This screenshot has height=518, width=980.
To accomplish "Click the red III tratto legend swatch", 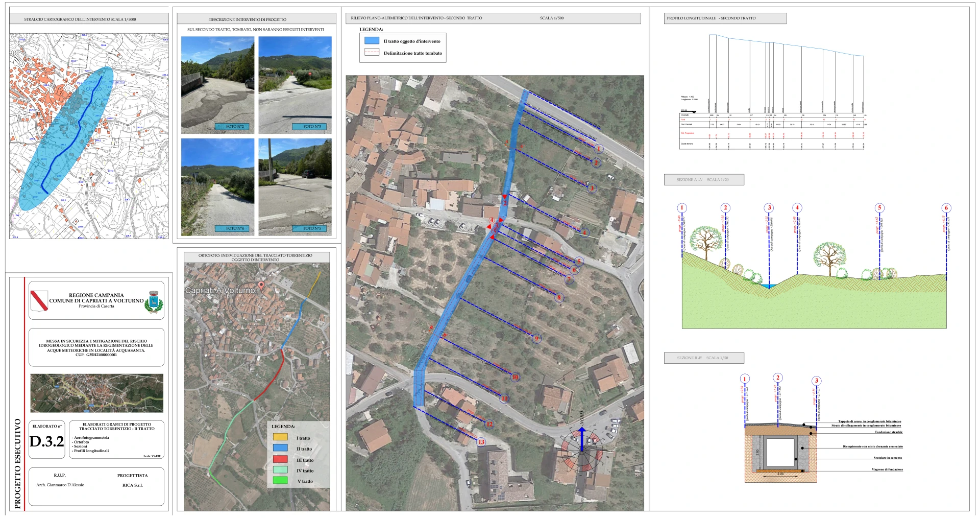I will click(280, 459).
